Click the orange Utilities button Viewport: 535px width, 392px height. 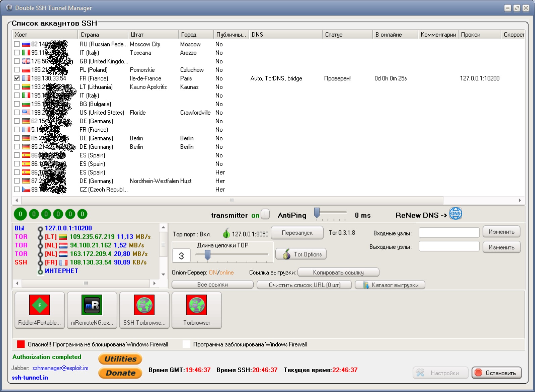[120, 359]
